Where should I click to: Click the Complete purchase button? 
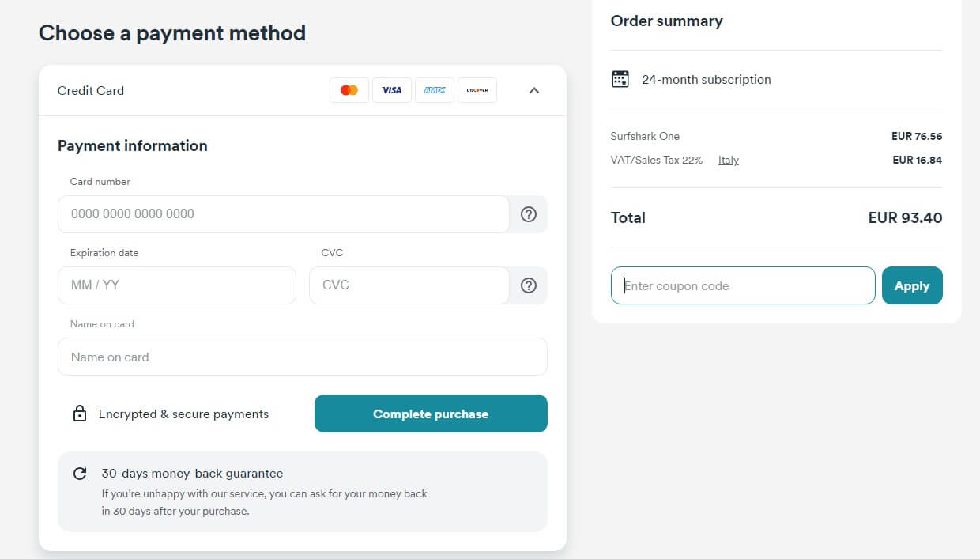(431, 414)
